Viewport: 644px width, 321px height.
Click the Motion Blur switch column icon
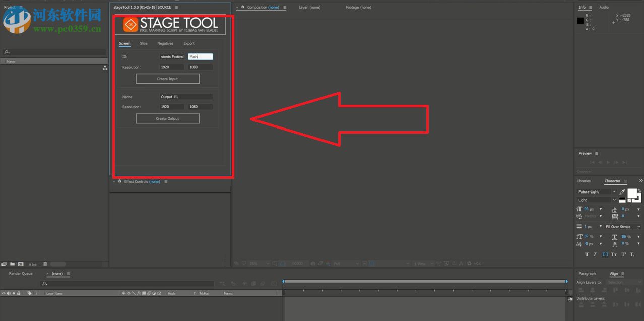(x=149, y=293)
